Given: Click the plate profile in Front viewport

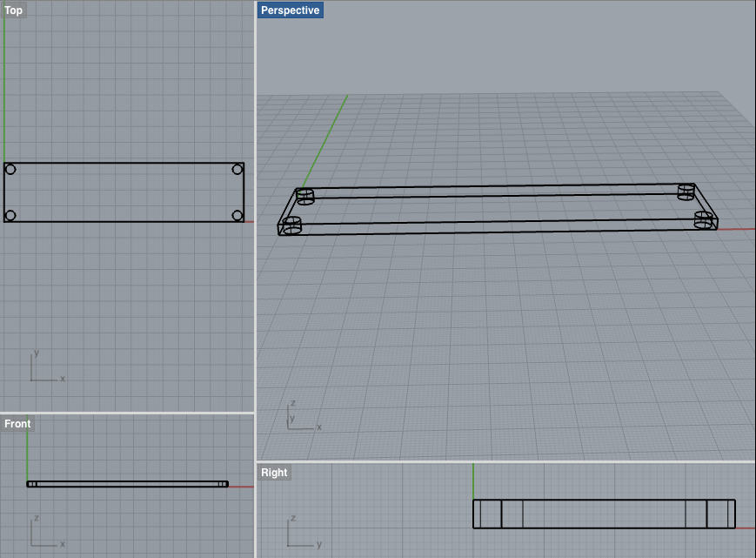Looking at the screenshot, I should point(127,484).
